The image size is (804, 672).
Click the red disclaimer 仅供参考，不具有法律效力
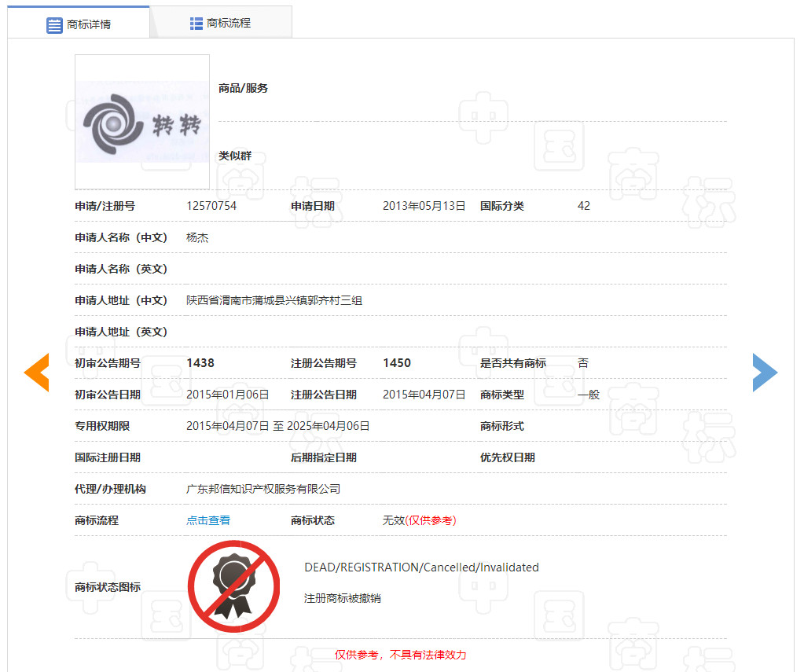pyautogui.click(x=401, y=655)
